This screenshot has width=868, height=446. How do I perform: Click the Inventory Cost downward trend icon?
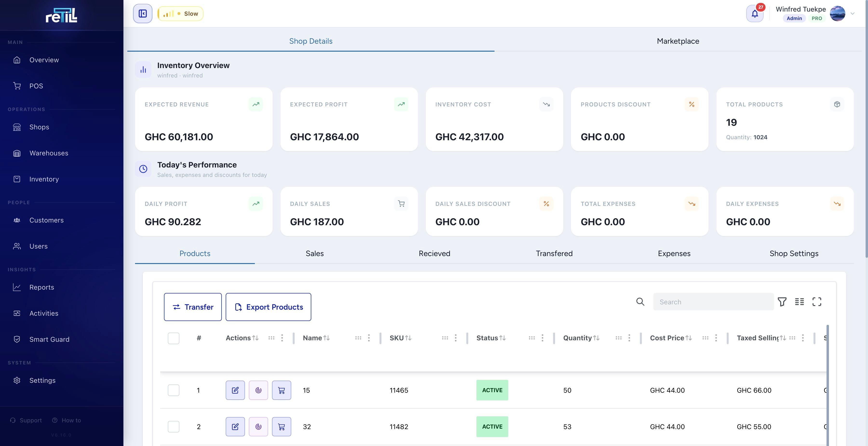click(546, 104)
